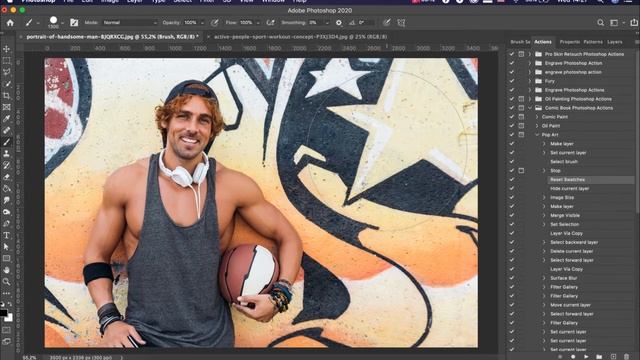
Task: Open the Opacity value dropdown arrow
Action: [x=202, y=23]
